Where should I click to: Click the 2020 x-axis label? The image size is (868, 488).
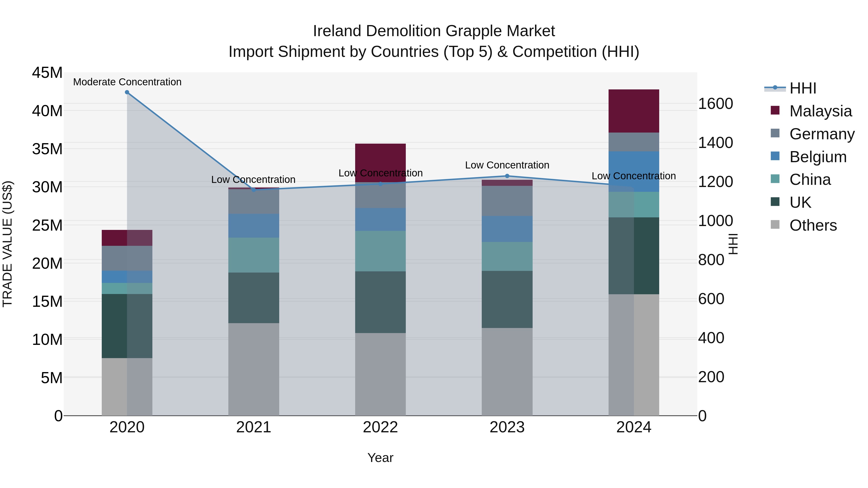click(x=127, y=427)
